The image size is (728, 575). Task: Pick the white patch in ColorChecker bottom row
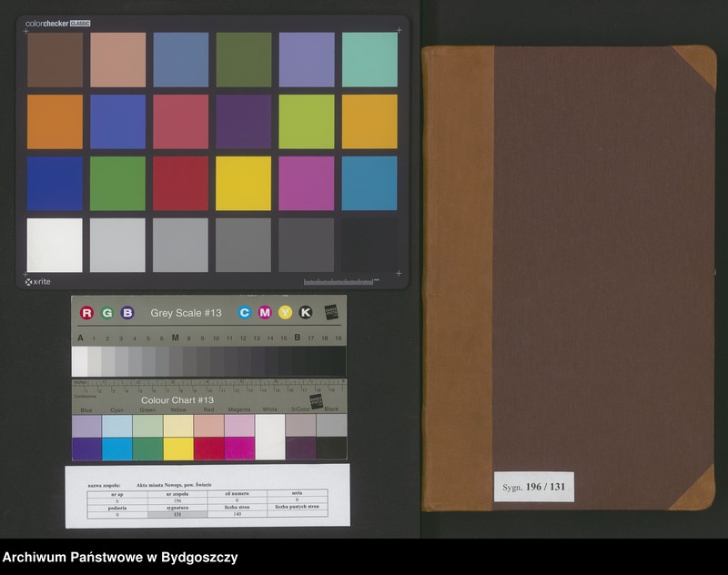55,245
